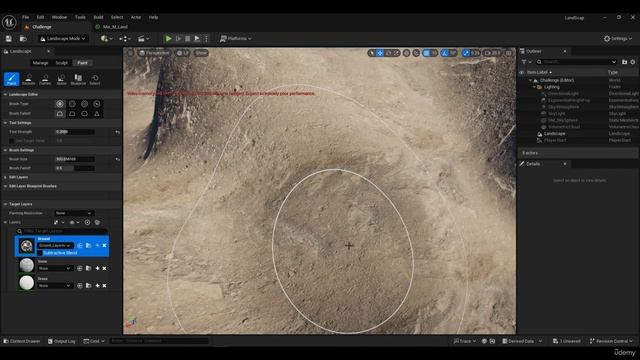Viewport: 640px width, 360px height.
Task: Activate the viewport select mode icon
Action: (371, 53)
